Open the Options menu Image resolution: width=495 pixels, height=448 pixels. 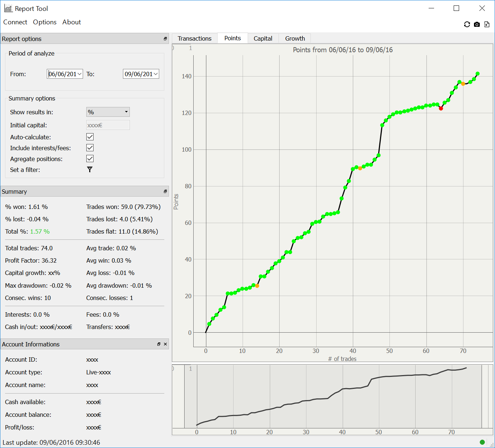pos(45,22)
